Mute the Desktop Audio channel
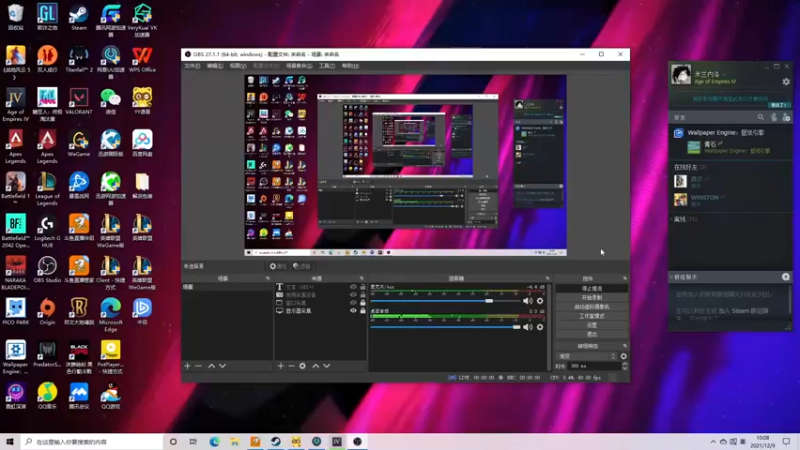The width and height of the screenshot is (800, 450). click(528, 327)
